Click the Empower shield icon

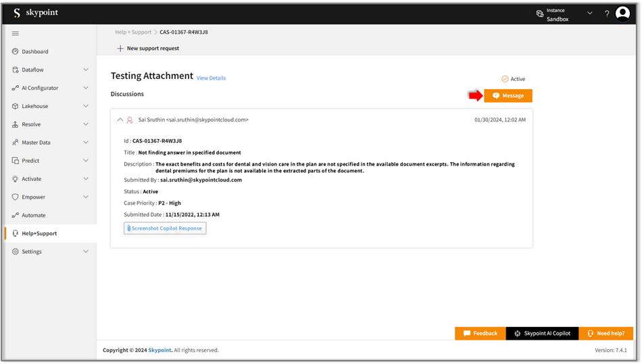[x=15, y=197]
